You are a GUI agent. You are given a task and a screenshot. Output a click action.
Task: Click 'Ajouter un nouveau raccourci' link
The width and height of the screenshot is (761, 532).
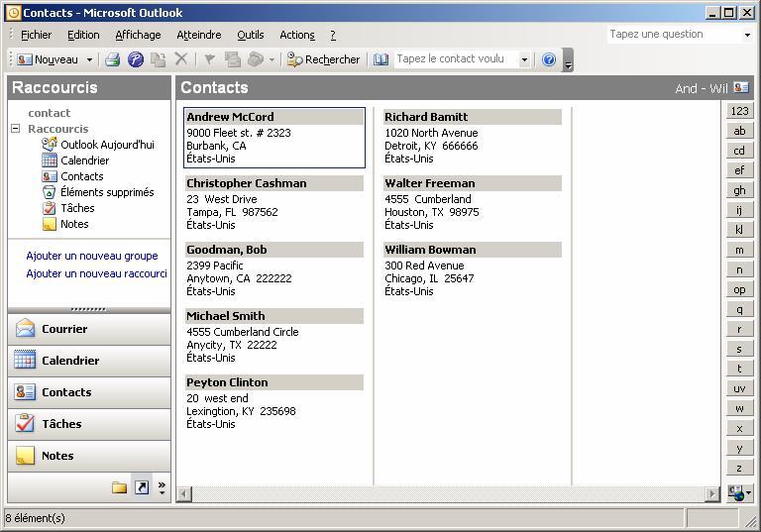click(96, 273)
